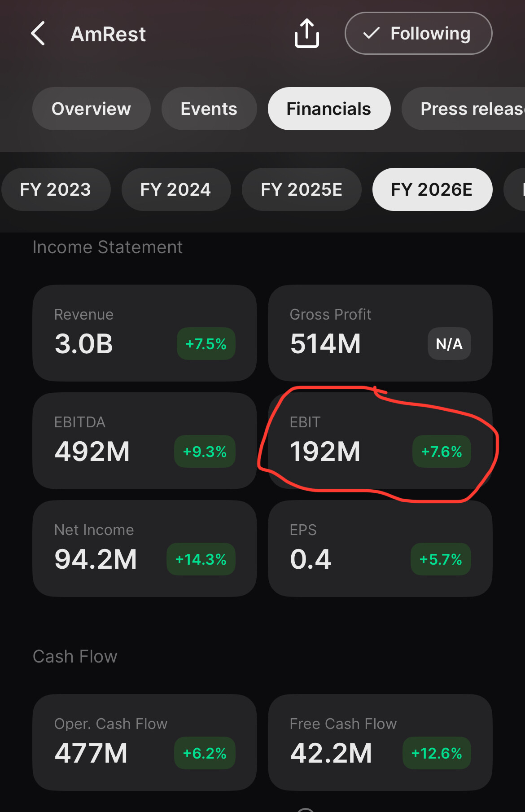Open the Events tab
The image size is (525, 812).
pos(209,109)
